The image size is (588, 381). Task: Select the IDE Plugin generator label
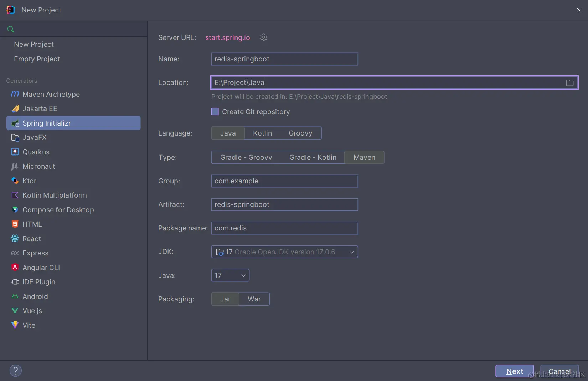click(x=39, y=282)
